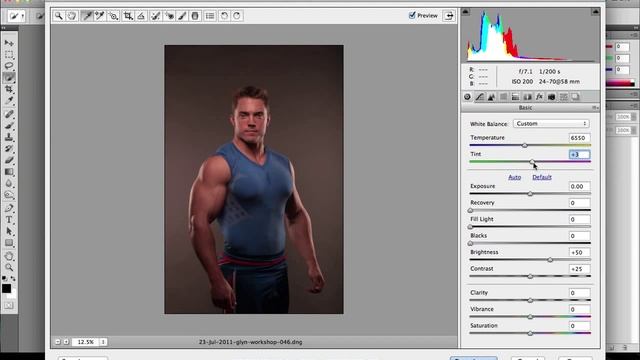Switch to the HSL / Grayscale panel tab
This screenshot has height=360, width=640.
pos(503,97)
